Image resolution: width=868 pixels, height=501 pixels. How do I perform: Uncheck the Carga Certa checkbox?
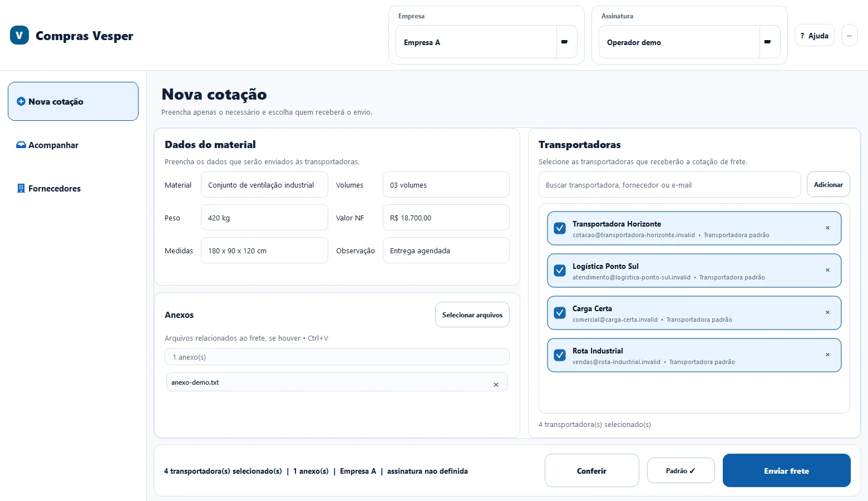tap(560, 313)
